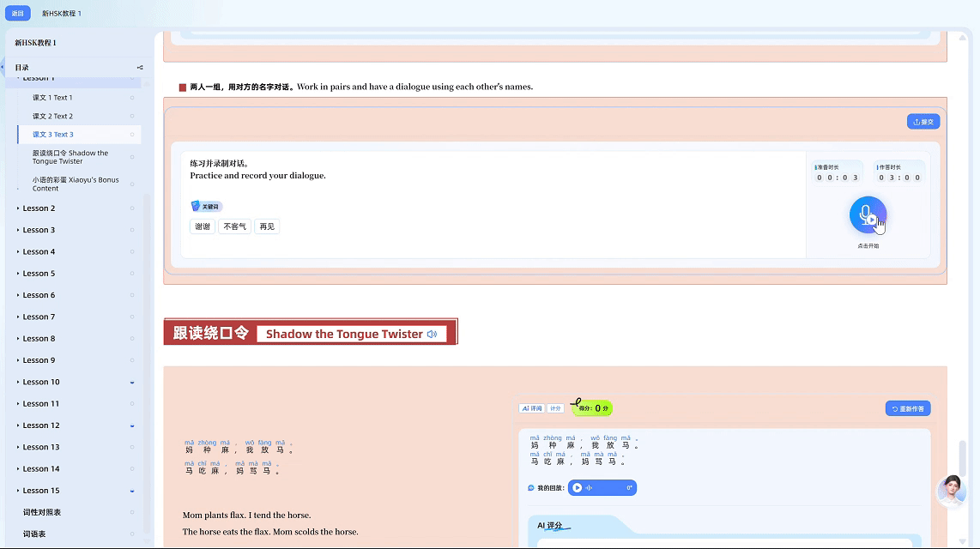The image size is (980, 549).
Task: Play the tongue twister audio speaker icon
Action: (432, 335)
